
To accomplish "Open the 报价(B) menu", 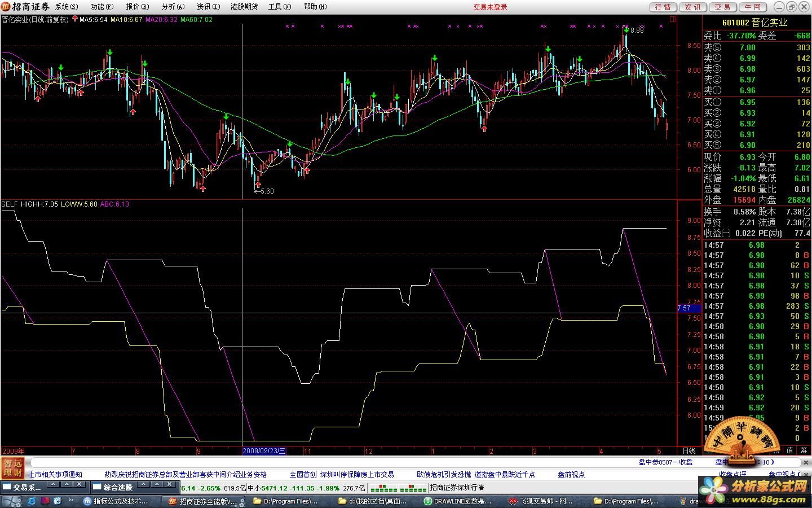I will pos(137,7).
